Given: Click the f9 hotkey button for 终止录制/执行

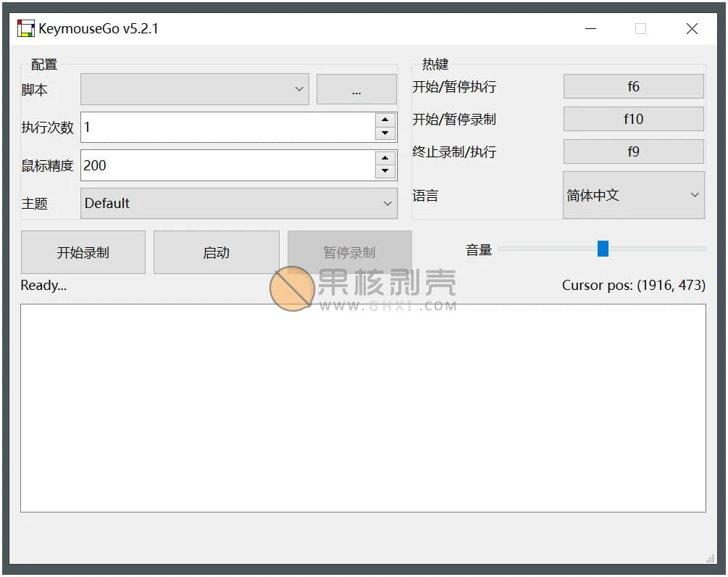Looking at the screenshot, I should pyautogui.click(x=633, y=151).
